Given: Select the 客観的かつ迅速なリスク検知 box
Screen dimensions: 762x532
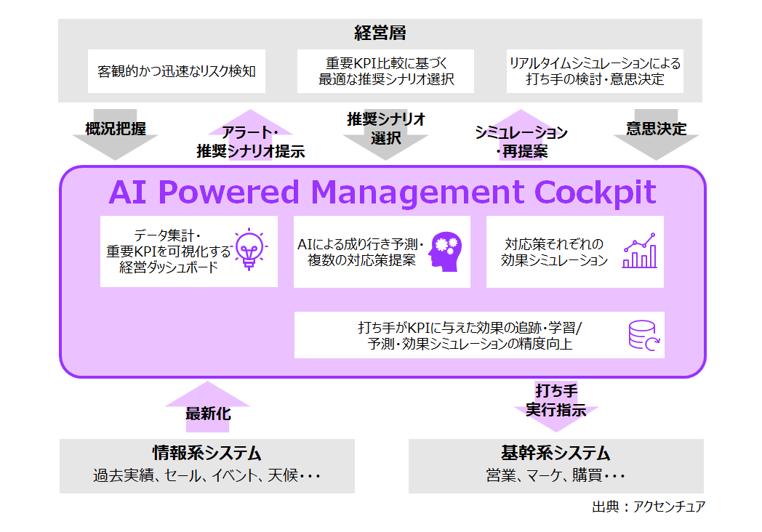Looking at the screenshot, I should pos(177,70).
